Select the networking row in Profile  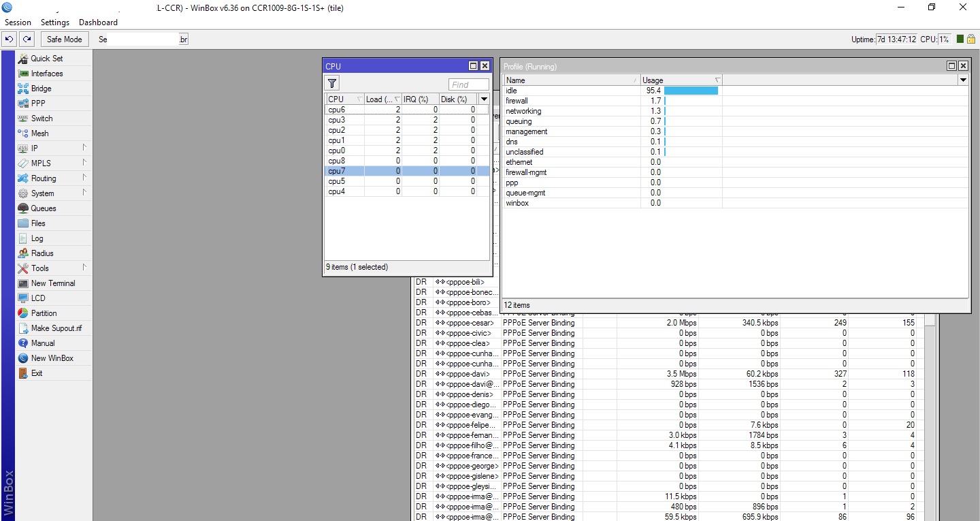click(x=735, y=111)
